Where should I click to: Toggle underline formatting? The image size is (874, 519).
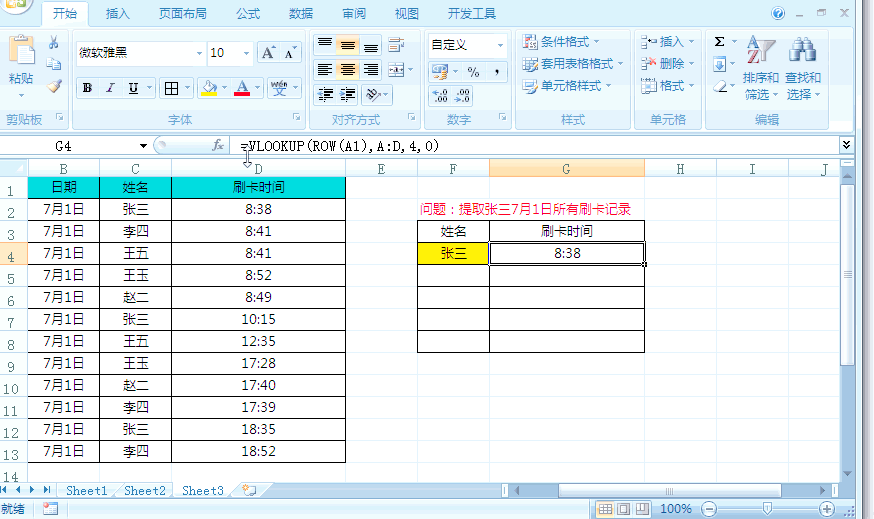(133, 88)
